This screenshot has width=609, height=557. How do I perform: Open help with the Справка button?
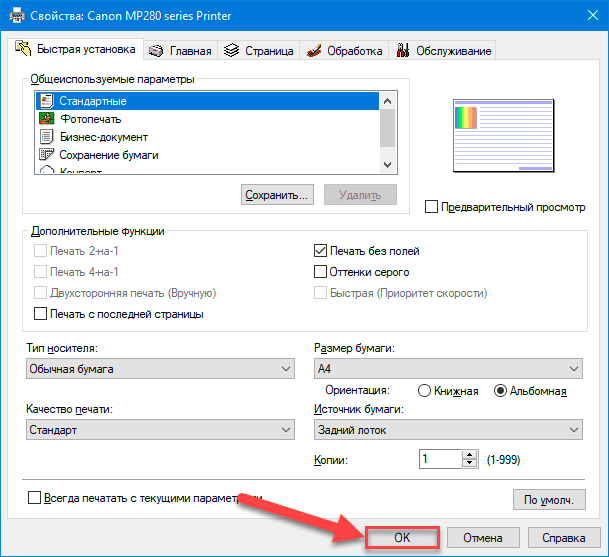[x=564, y=538]
